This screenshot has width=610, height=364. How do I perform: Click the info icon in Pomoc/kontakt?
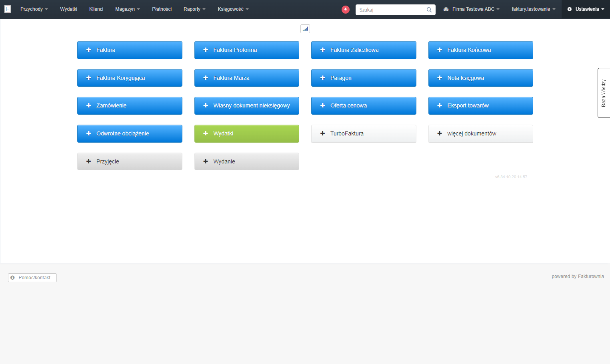tap(12, 277)
